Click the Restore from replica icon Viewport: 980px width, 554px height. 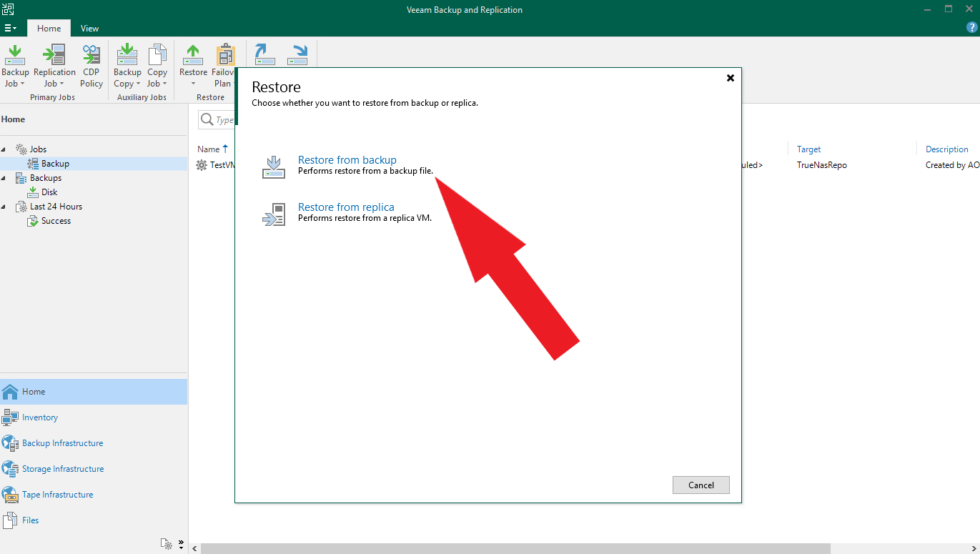tap(274, 214)
